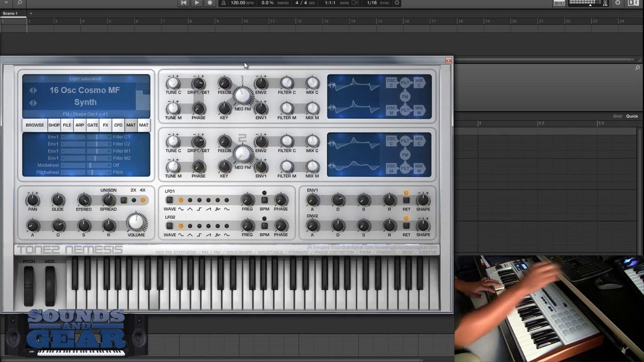Click the oscillator 1 TUNE C knob

click(x=173, y=83)
